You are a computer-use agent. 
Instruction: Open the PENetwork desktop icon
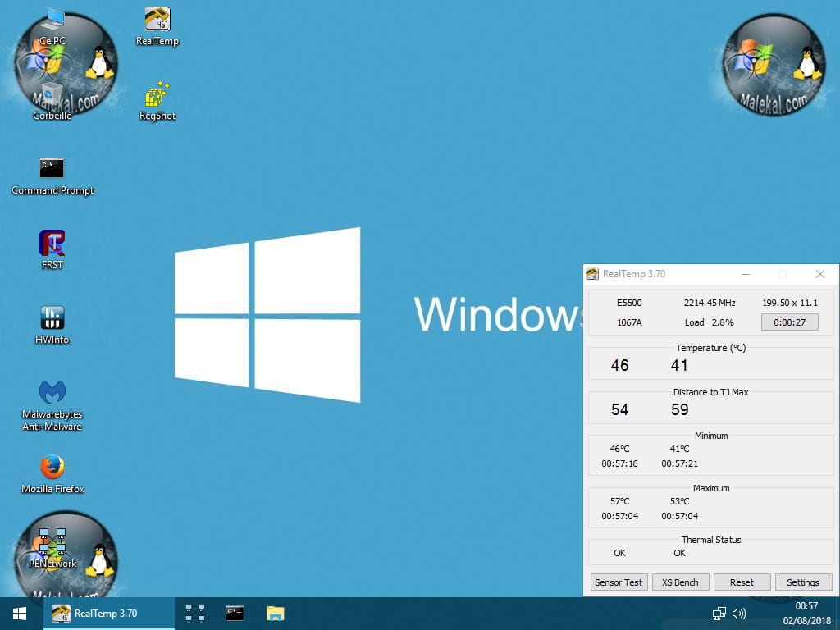[52, 549]
